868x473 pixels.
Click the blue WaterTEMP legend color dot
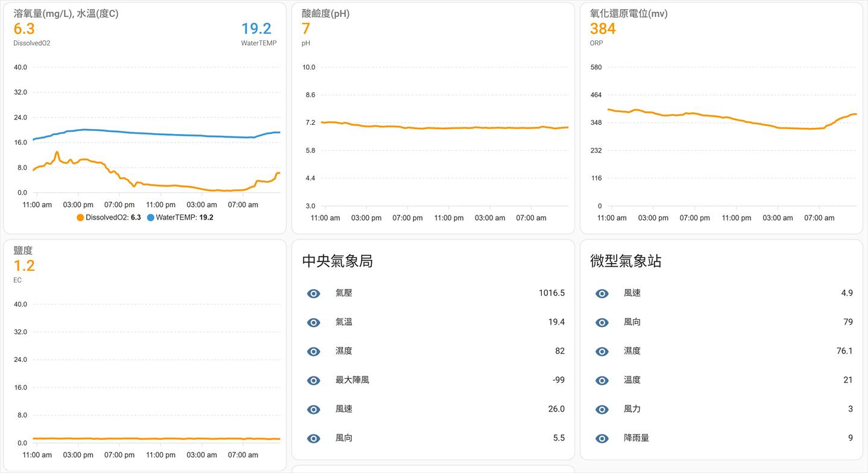click(151, 217)
